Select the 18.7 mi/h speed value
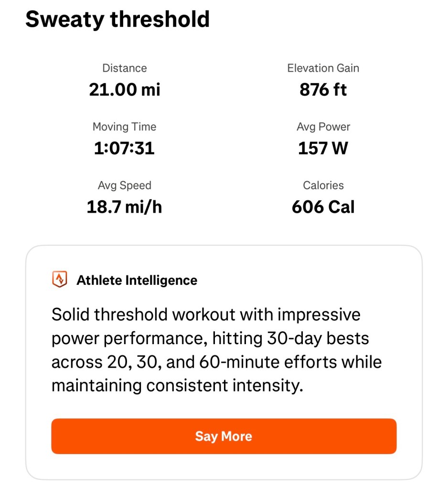 point(125,207)
